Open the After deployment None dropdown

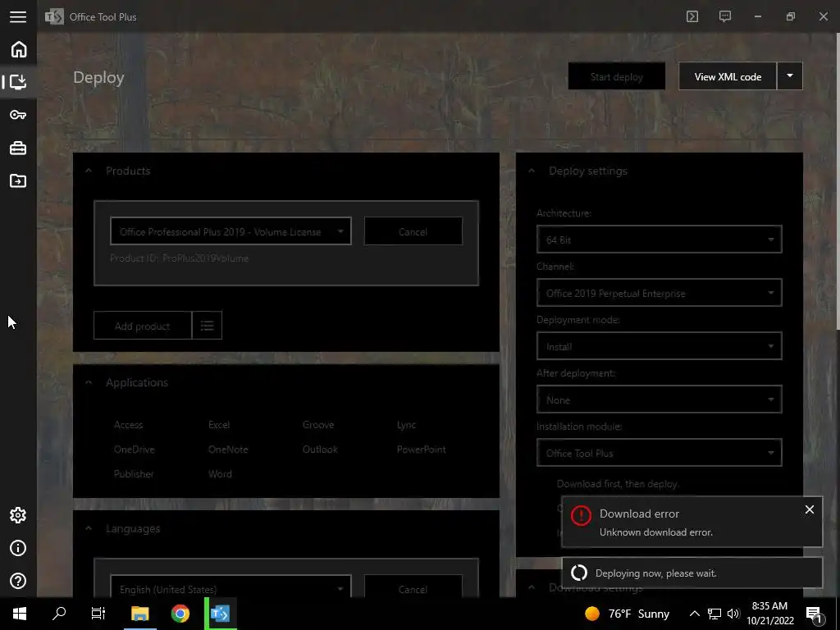point(659,399)
